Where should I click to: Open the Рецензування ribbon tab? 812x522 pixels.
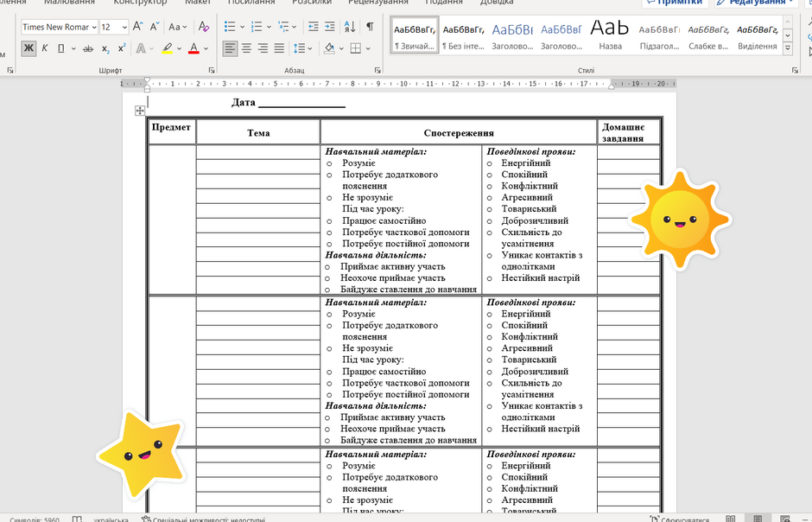[378, 2]
